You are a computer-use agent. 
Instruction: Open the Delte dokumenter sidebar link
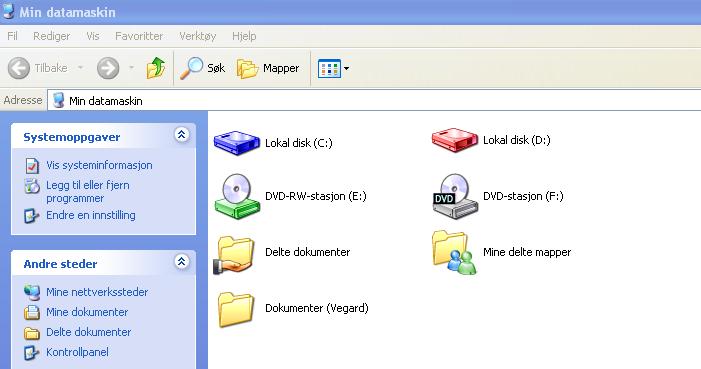(x=89, y=332)
